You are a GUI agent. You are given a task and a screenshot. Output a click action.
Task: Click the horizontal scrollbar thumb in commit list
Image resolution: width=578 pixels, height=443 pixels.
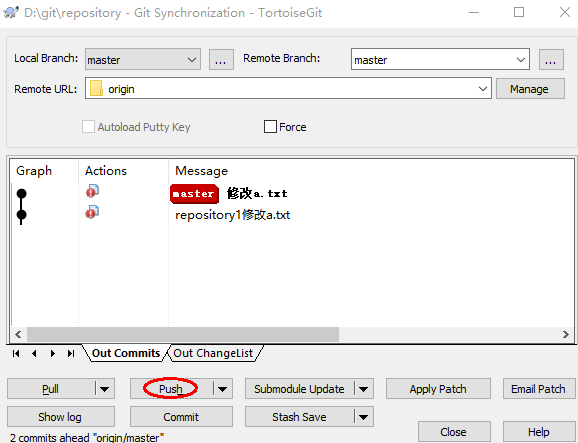183,334
